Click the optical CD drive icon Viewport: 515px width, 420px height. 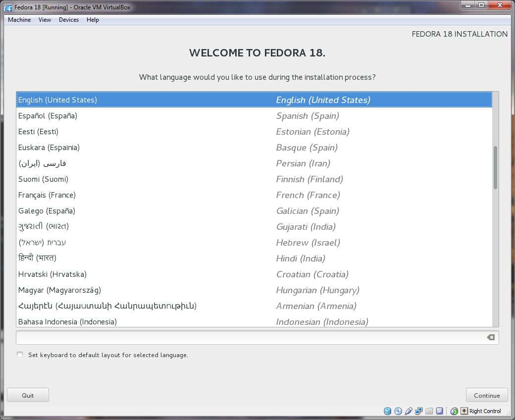point(398,411)
